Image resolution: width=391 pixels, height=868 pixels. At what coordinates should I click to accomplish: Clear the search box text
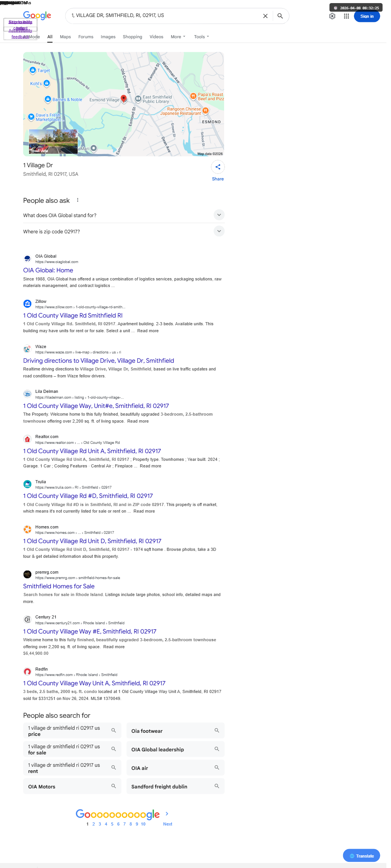coord(265,16)
